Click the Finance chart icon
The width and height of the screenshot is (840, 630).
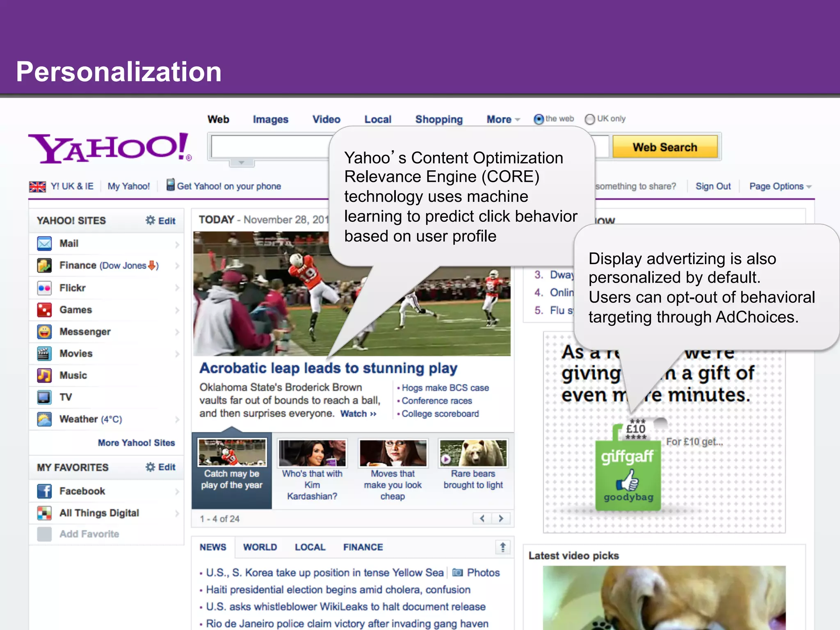point(44,265)
